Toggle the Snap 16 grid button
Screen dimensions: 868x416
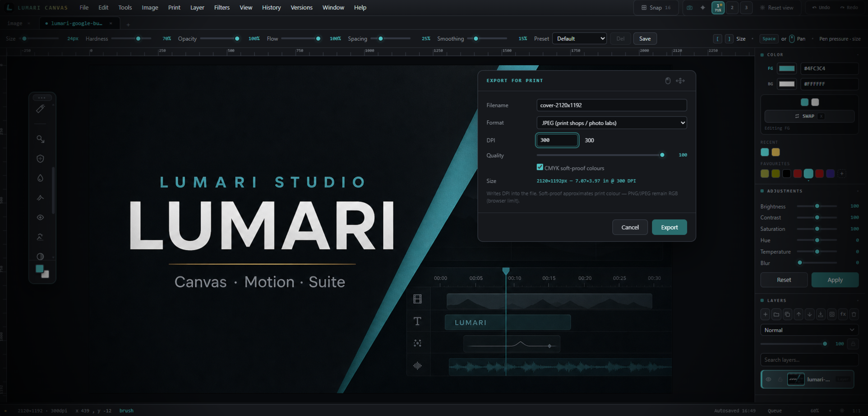tap(656, 8)
